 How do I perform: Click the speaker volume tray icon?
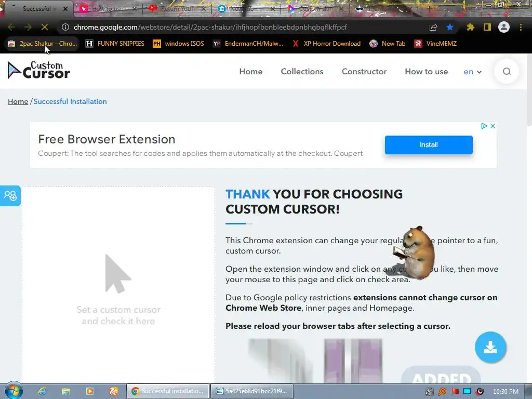[480, 392]
